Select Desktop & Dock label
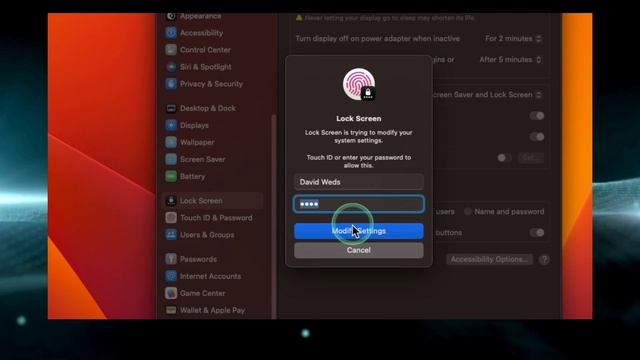This screenshot has width=640, height=360. (x=208, y=108)
